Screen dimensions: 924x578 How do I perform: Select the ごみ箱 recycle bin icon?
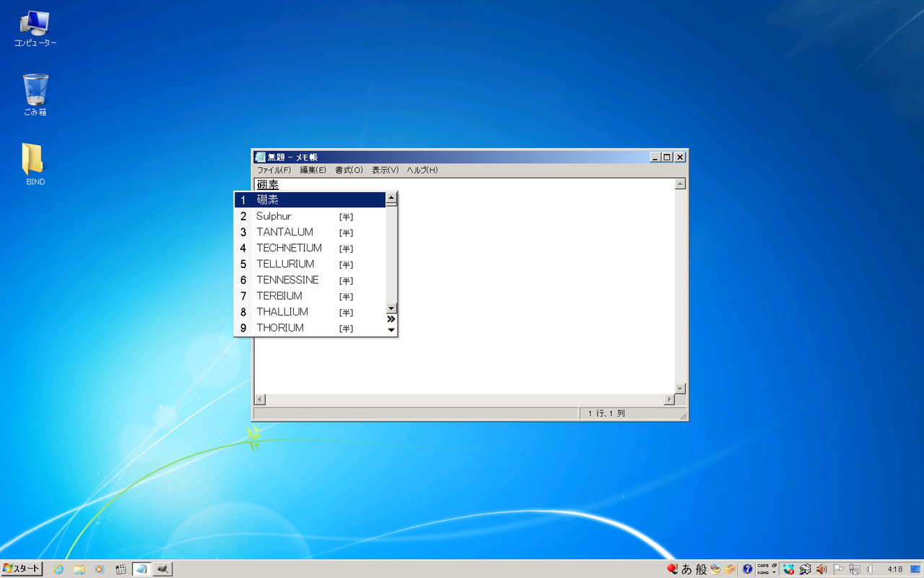click(x=35, y=95)
